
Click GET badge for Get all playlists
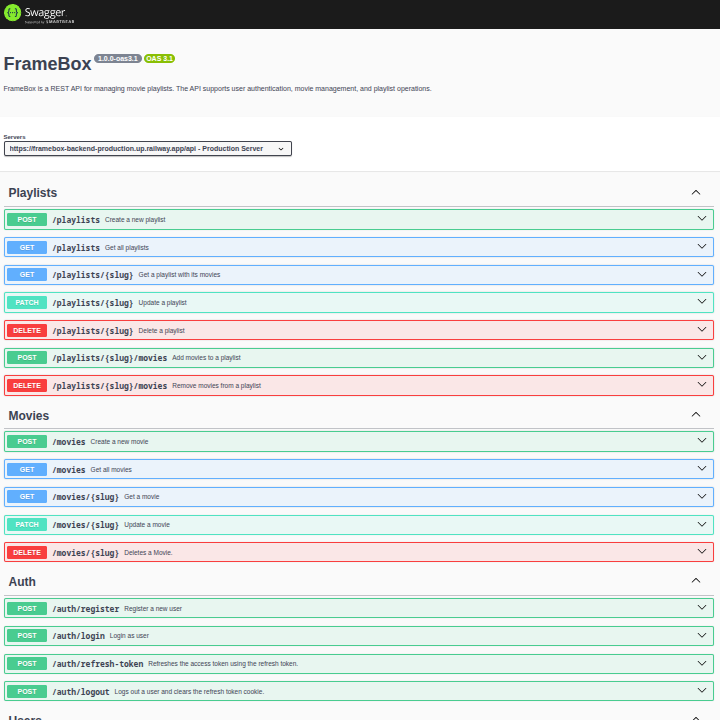point(27,248)
